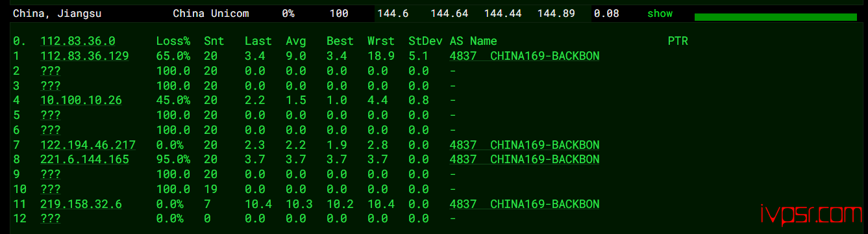Click the 45.0% loss value on hop 4
Viewport: 868px width, 234px height.
[173, 100]
